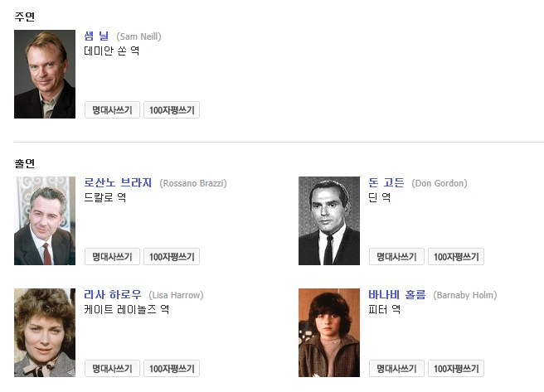Open the 돈 고든 actor link
This screenshot has width=544, height=392.
(x=386, y=183)
